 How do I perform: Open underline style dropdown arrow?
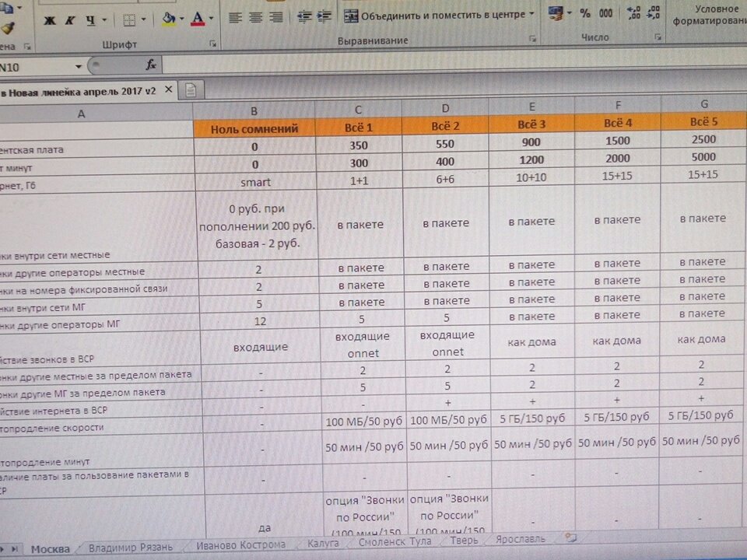point(104,20)
